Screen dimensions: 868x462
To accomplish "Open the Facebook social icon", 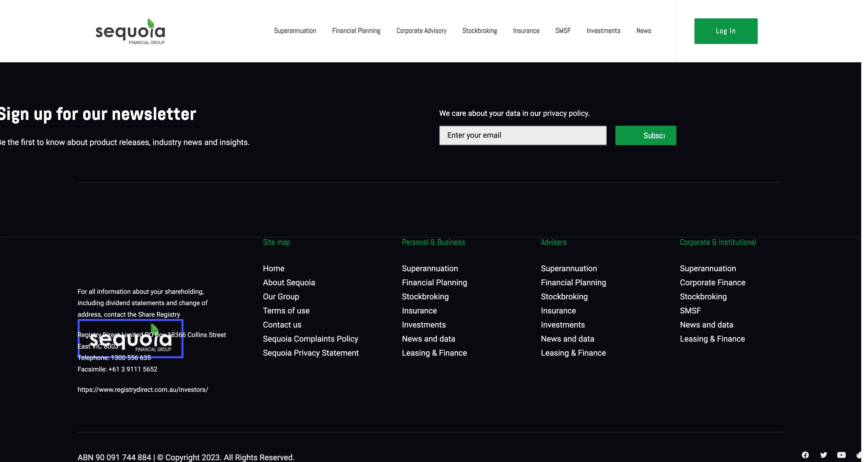I will point(805,455).
